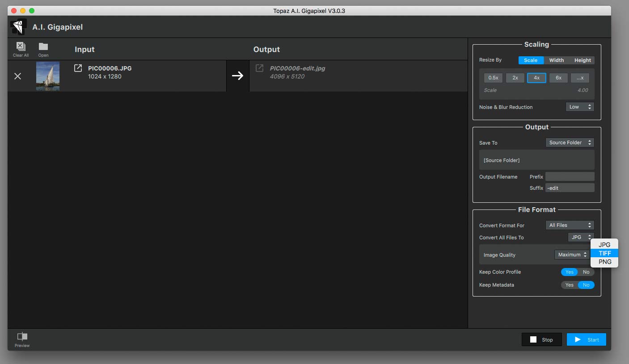This screenshot has height=364, width=629.
Task: Switch Resize By to Height
Action: coord(583,60)
